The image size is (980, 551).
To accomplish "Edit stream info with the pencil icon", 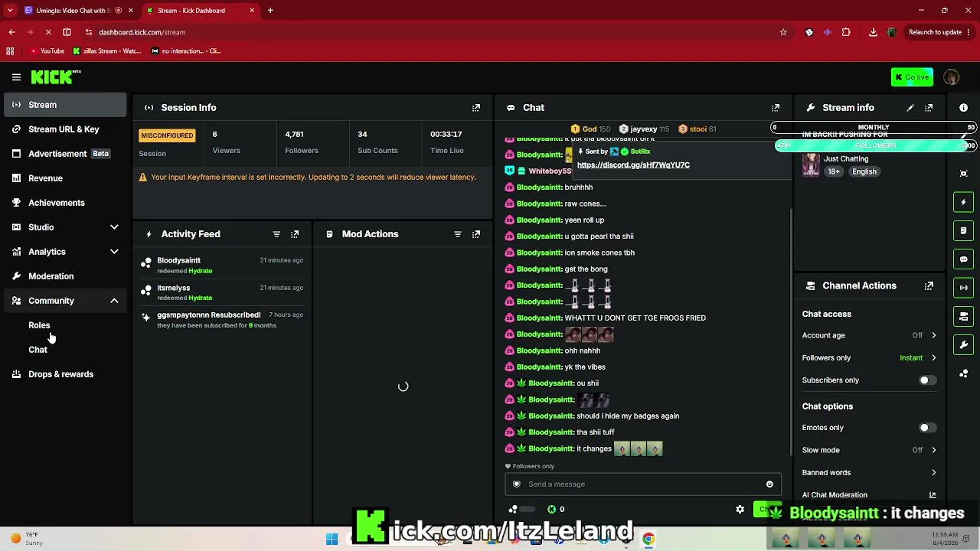I will point(910,108).
